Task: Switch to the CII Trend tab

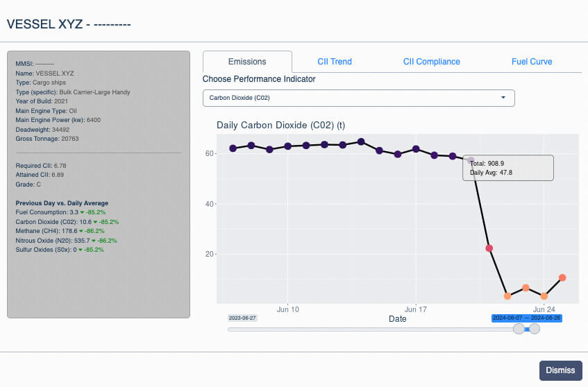Action: point(335,62)
